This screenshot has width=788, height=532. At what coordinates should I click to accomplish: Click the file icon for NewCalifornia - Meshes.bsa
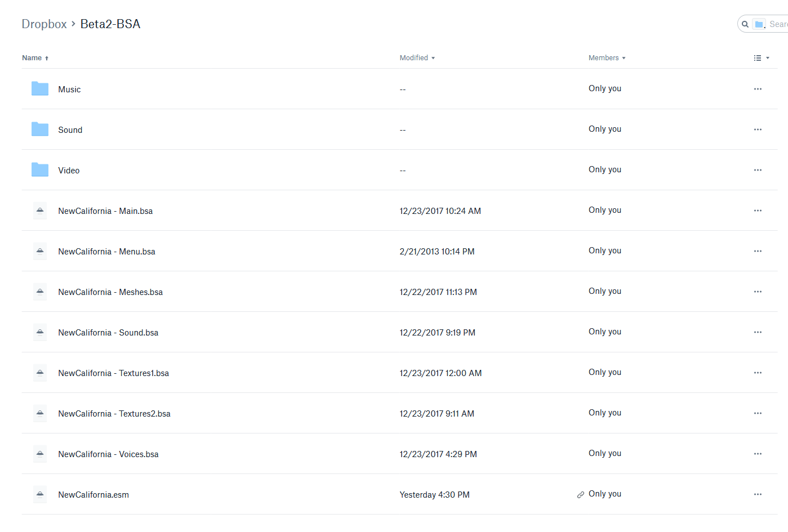pyautogui.click(x=40, y=292)
